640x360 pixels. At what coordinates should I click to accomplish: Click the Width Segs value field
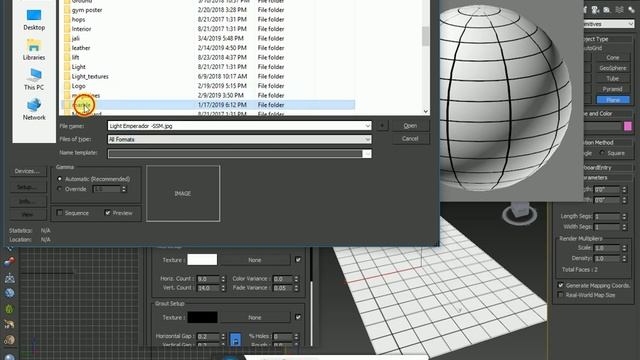click(x=607, y=227)
